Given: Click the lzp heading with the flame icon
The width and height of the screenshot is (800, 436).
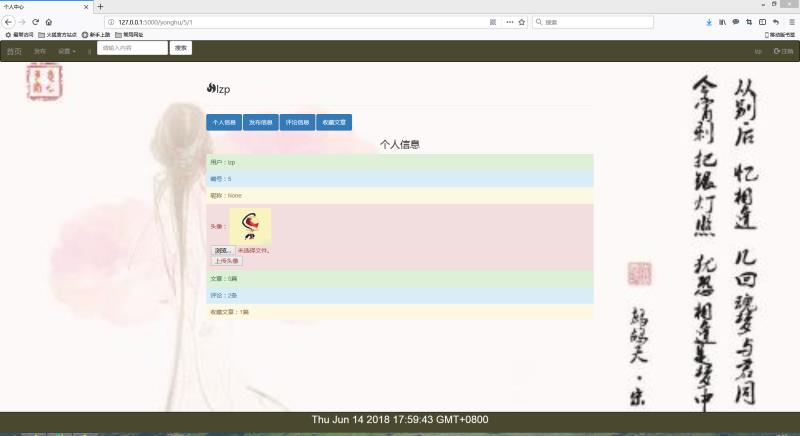Looking at the screenshot, I should tap(218, 89).
